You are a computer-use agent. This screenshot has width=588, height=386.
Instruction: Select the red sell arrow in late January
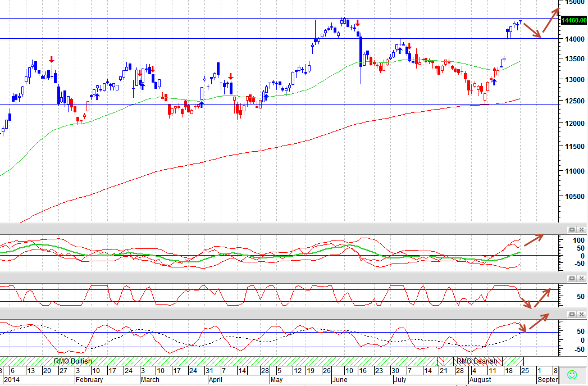pos(52,59)
